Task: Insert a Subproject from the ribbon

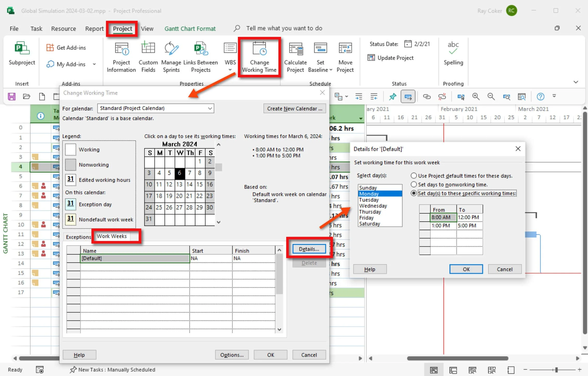Action: click(22, 54)
